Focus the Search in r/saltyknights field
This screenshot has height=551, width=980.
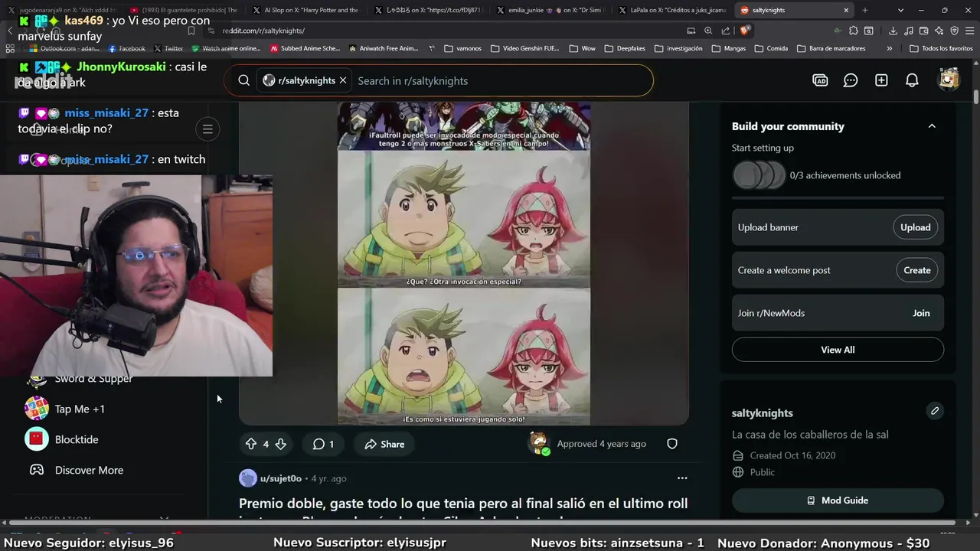(498, 80)
